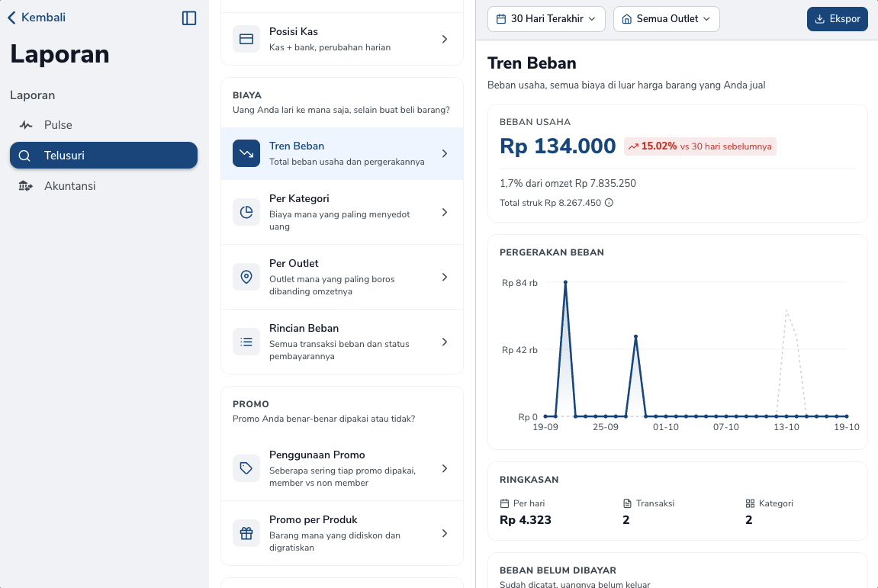
Task: Click the chevron on Rincian Beban row
Action: (x=445, y=342)
